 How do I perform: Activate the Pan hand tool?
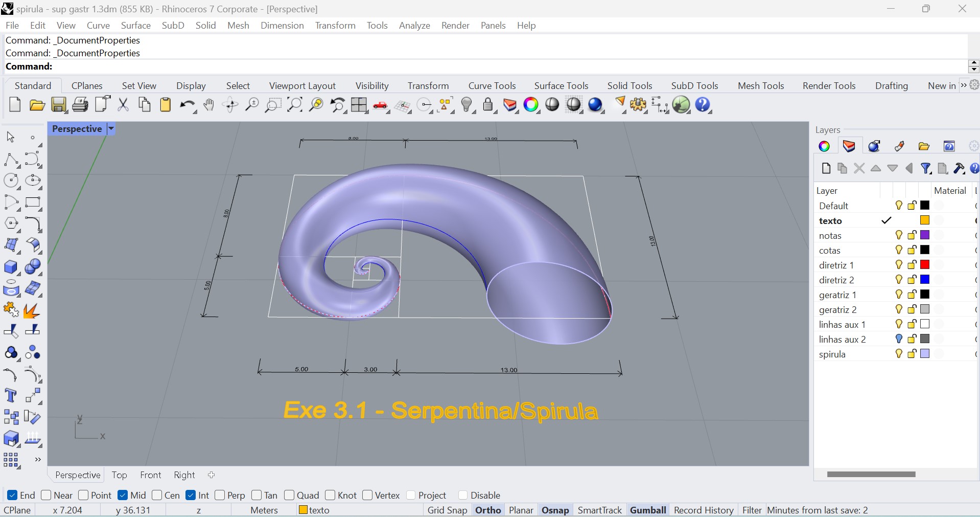click(x=209, y=105)
